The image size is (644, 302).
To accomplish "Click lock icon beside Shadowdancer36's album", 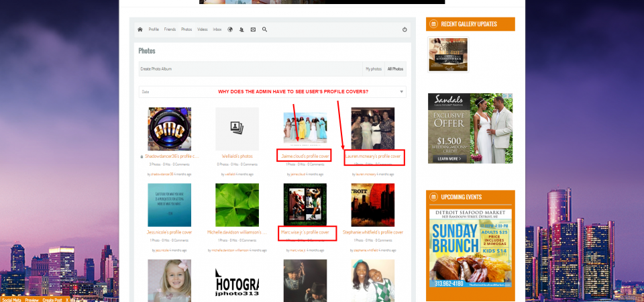I will (142, 156).
